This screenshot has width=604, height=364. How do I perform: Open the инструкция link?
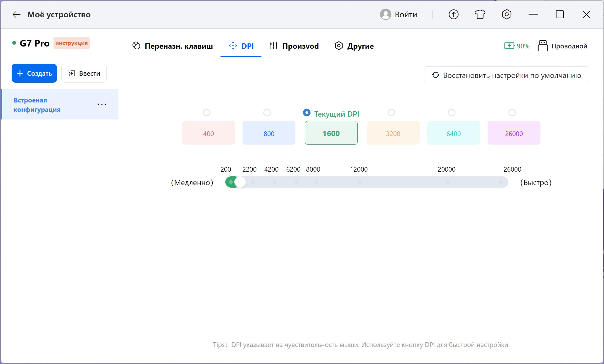[x=72, y=43]
